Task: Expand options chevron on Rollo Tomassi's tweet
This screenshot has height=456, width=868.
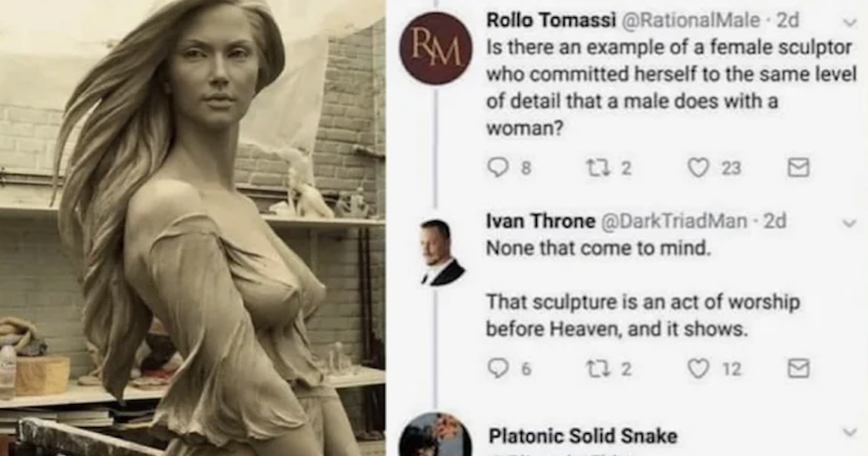Action: [848, 22]
